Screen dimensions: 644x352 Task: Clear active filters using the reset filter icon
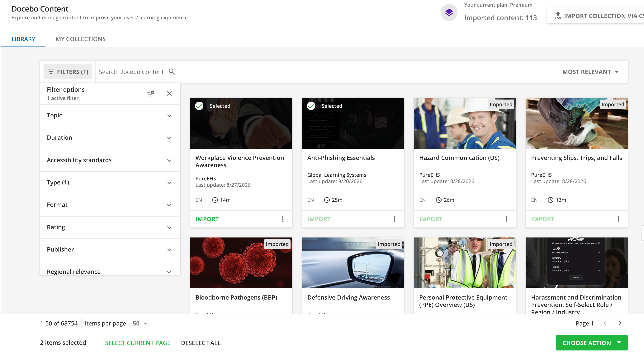(x=150, y=93)
